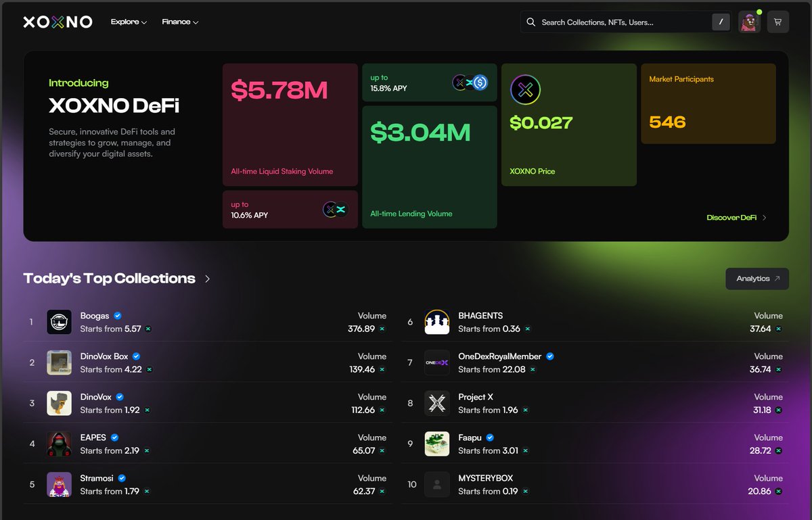Click the token pair icon by 15.8% APY

470,82
